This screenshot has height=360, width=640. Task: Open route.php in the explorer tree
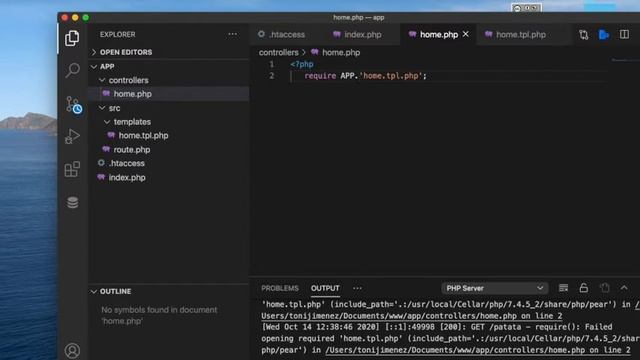(168, 150)
